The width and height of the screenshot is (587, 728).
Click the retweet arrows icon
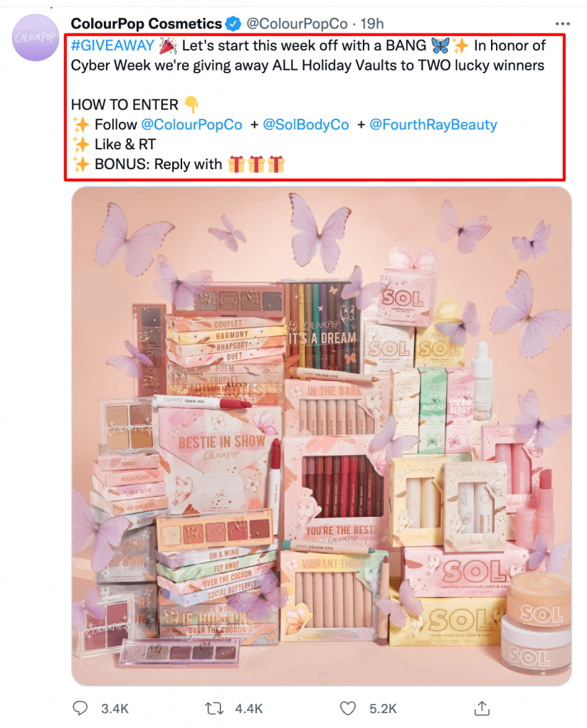tap(214, 709)
